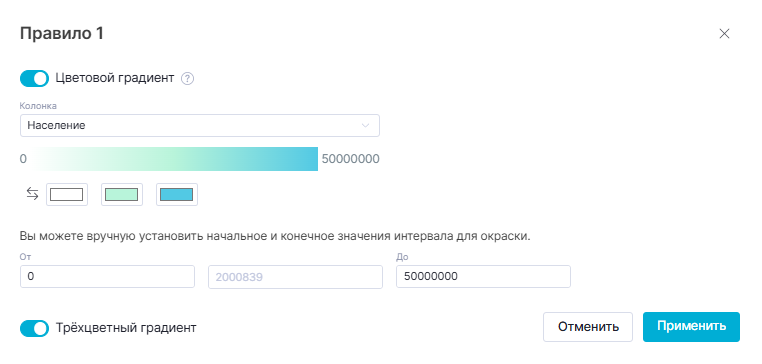Open the Колонка dropdown showing Население
Viewport: 762px width, 364px height.
tap(200, 125)
